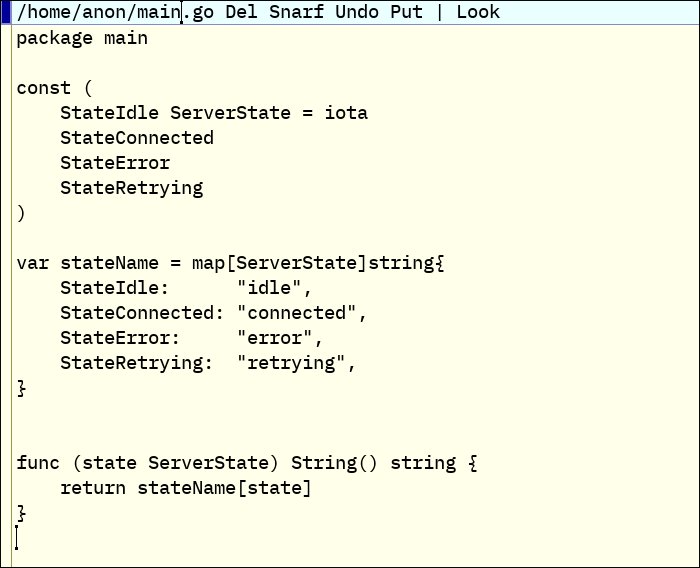Click the blue dirty-file layout box
The image size is (700, 568).
click(x=6, y=12)
